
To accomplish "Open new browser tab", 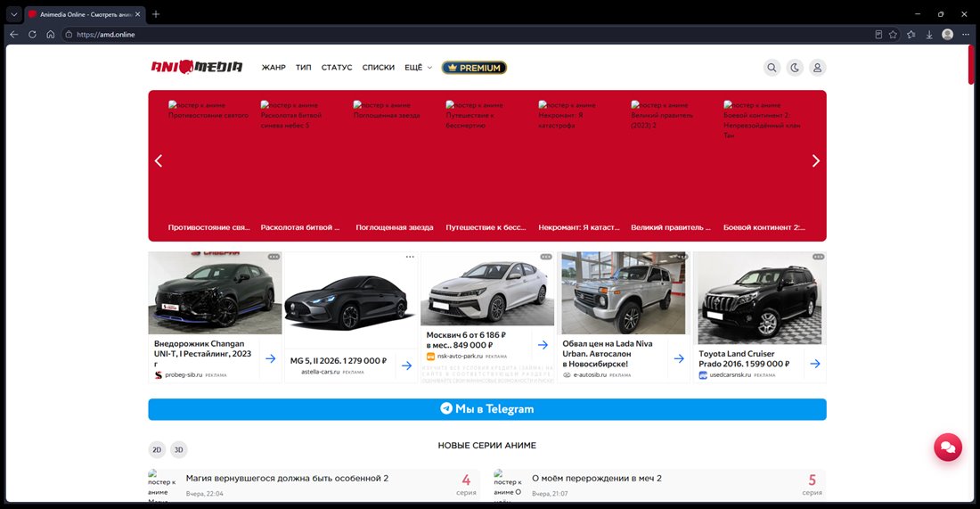I will click(x=156, y=13).
